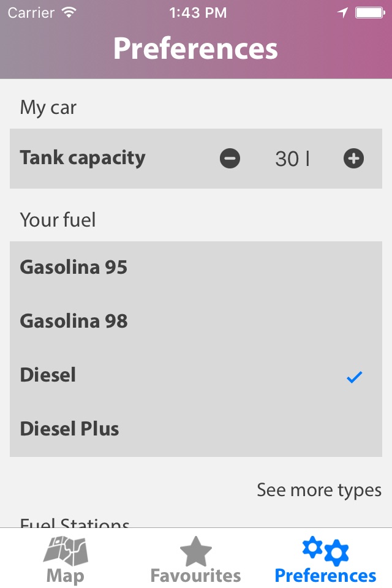Tap the blue checkmark beside Diesel
This screenshot has width=392, height=588.
[354, 377]
